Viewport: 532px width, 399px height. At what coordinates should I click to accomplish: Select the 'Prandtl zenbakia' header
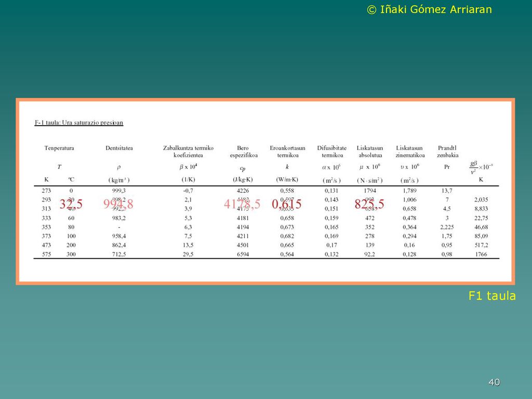pyautogui.click(x=447, y=151)
